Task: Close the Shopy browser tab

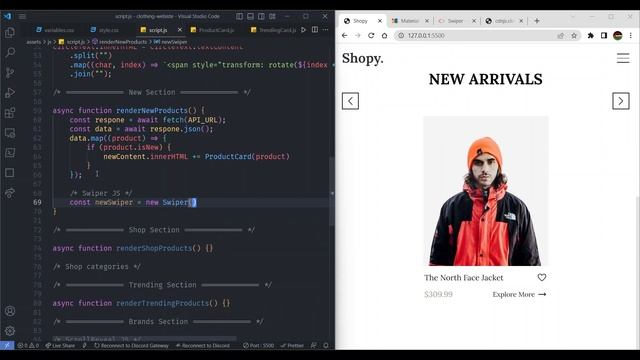Action: point(380,21)
